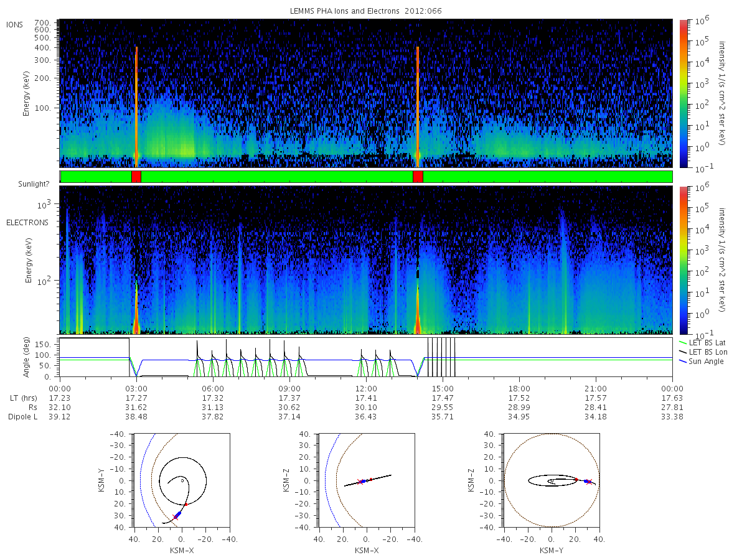Click the Angle (deg) axis label
The height and width of the screenshot is (560, 747).
(x=29, y=357)
